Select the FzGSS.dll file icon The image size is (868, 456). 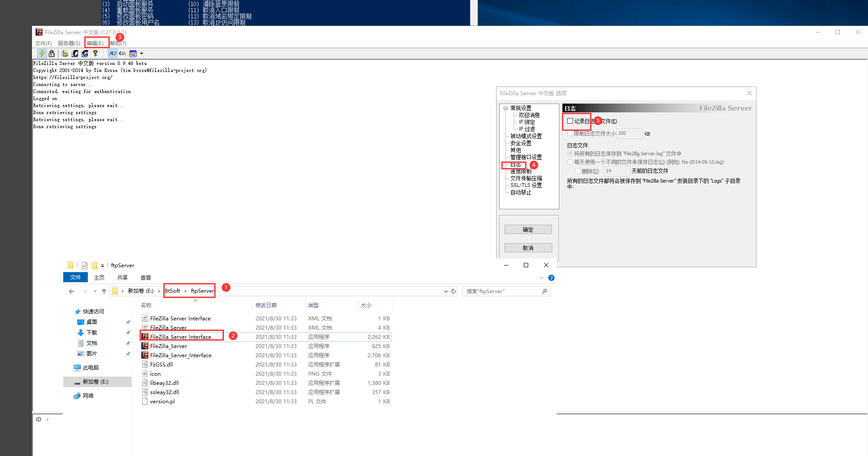click(x=145, y=364)
